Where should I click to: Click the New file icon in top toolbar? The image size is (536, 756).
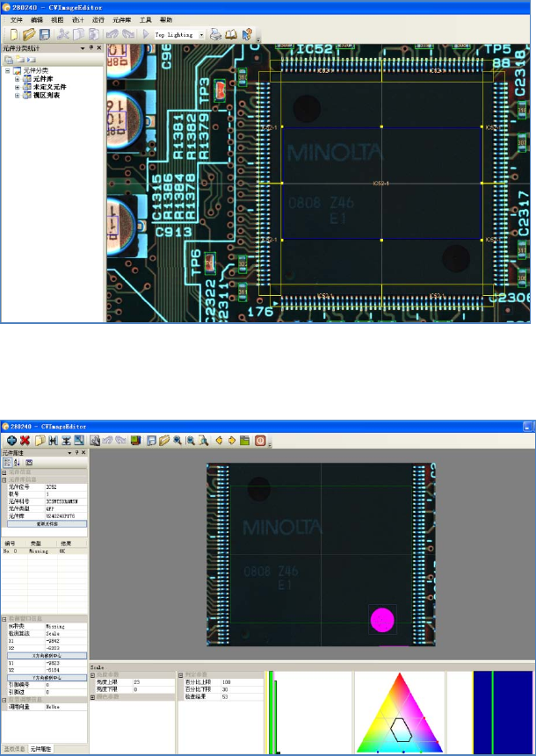[x=14, y=34]
